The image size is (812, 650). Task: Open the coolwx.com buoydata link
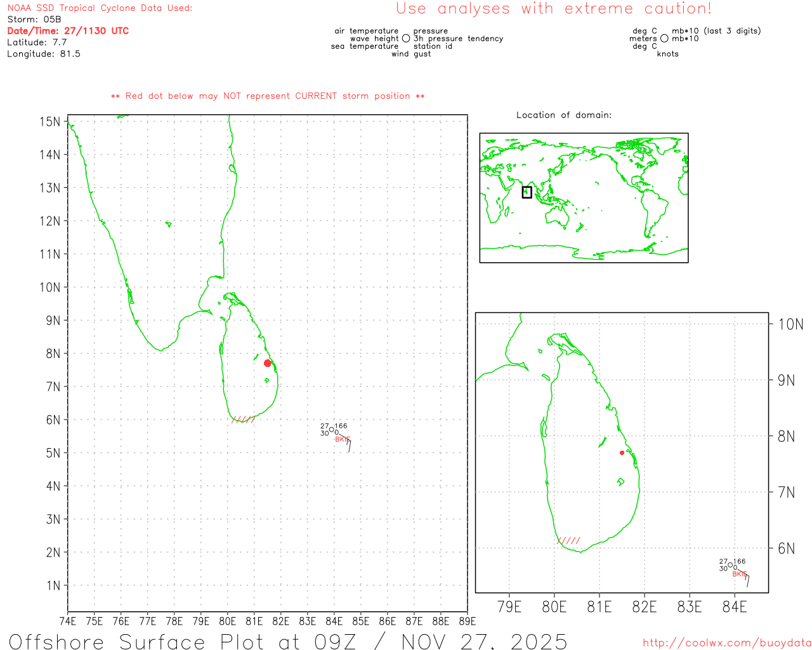point(726,643)
